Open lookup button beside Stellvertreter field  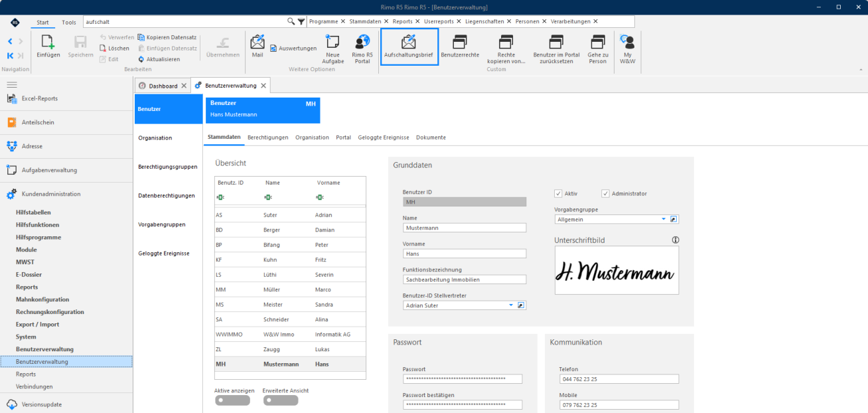point(521,305)
